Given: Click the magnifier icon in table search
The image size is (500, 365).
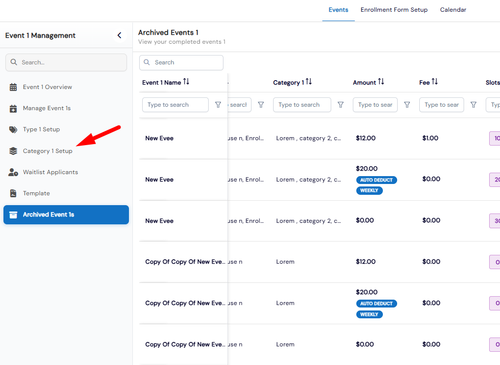Looking at the screenshot, I should pos(147,62).
